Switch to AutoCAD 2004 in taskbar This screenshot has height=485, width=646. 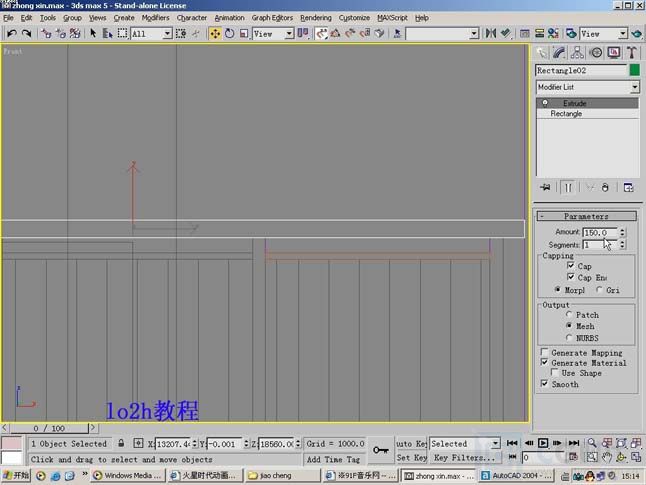(517, 476)
